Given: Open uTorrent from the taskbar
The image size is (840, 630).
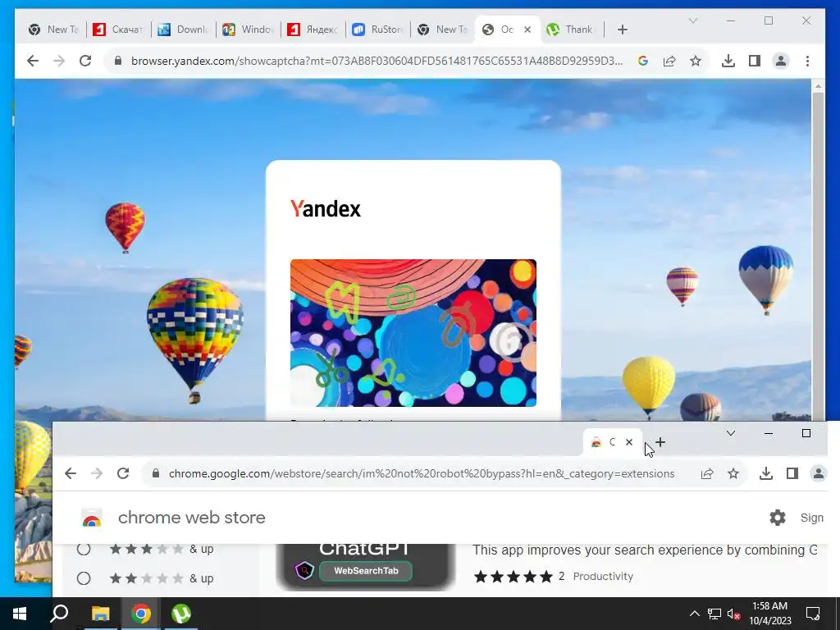Looking at the screenshot, I should pos(181,614).
